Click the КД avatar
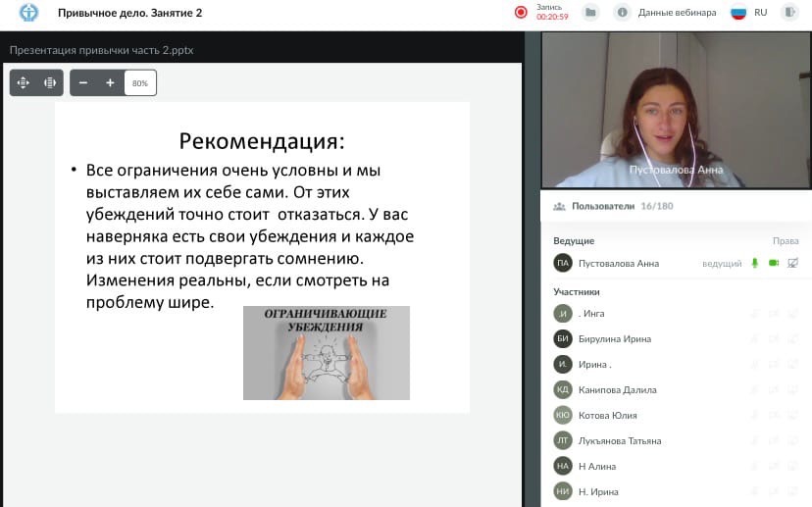Screen dimensions: 812x507 point(563,389)
